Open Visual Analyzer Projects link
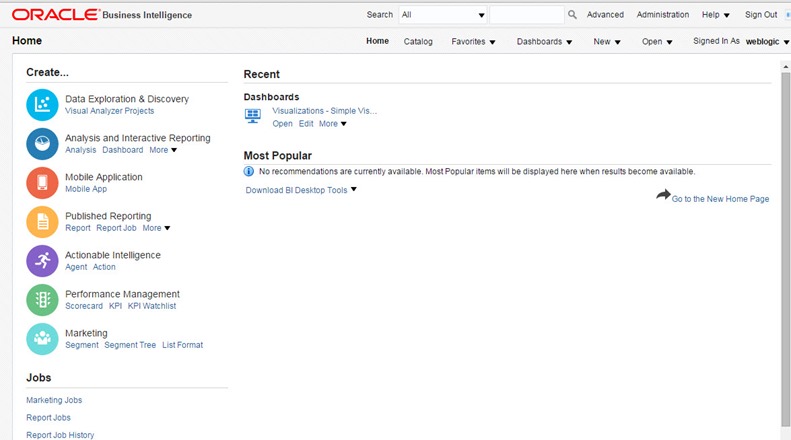The image size is (791, 440). point(109,111)
